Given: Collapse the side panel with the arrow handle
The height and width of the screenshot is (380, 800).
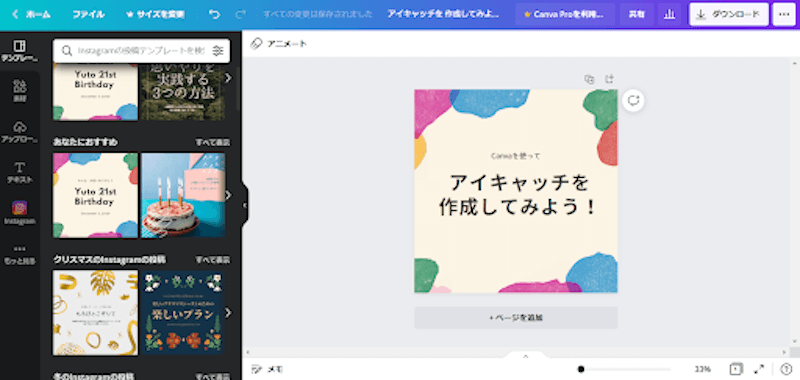Looking at the screenshot, I should (x=244, y=205).
